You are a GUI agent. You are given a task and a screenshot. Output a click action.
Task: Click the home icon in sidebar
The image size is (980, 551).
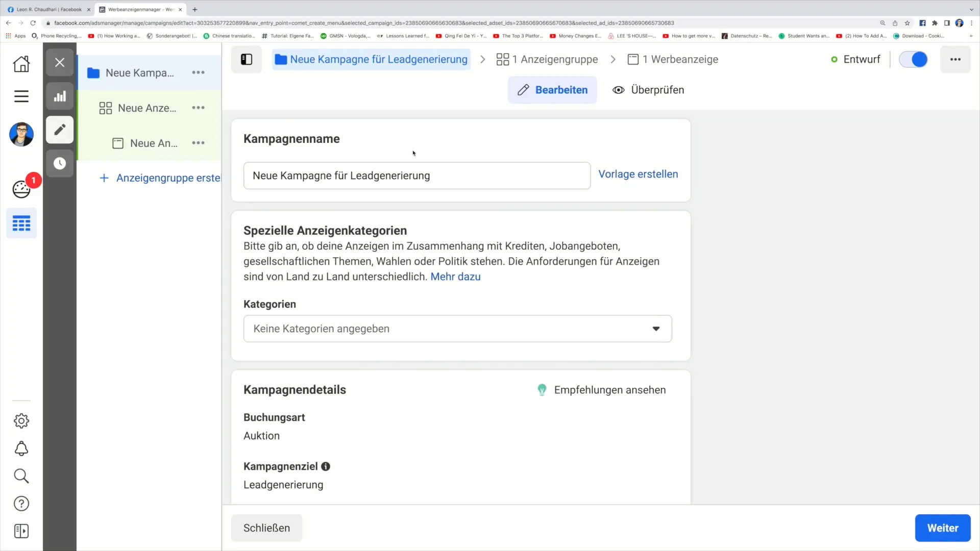[21, 63]
